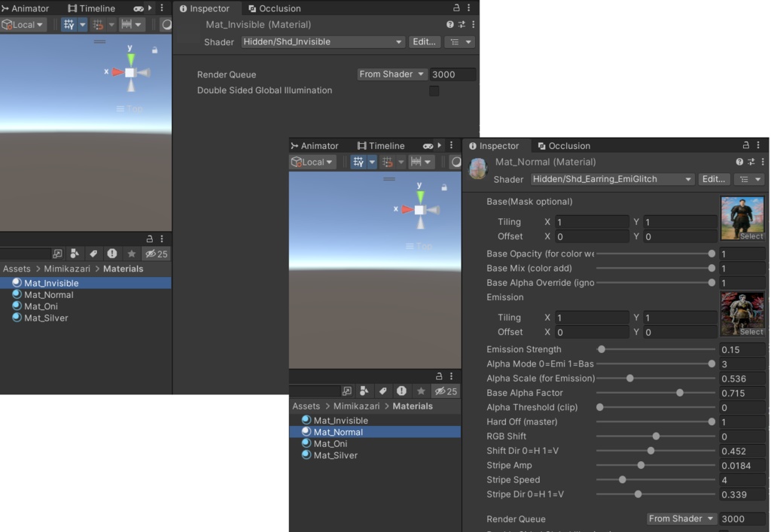Viewport: 771px width, 532px height.
Task: Expand grid options arrow in front window
Action: 372,162
